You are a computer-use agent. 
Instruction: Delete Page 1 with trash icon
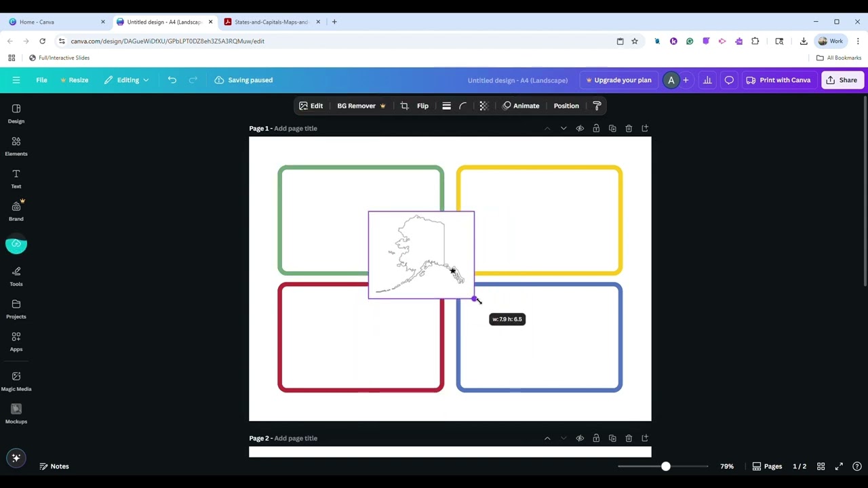pyautogui.click(x=629, y=128)
